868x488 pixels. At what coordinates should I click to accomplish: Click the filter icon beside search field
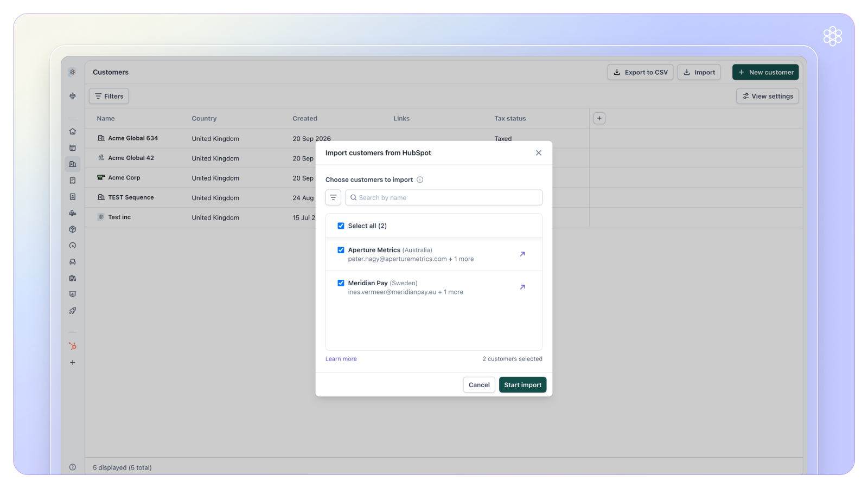pyautogui.click(x=333, y=197)
